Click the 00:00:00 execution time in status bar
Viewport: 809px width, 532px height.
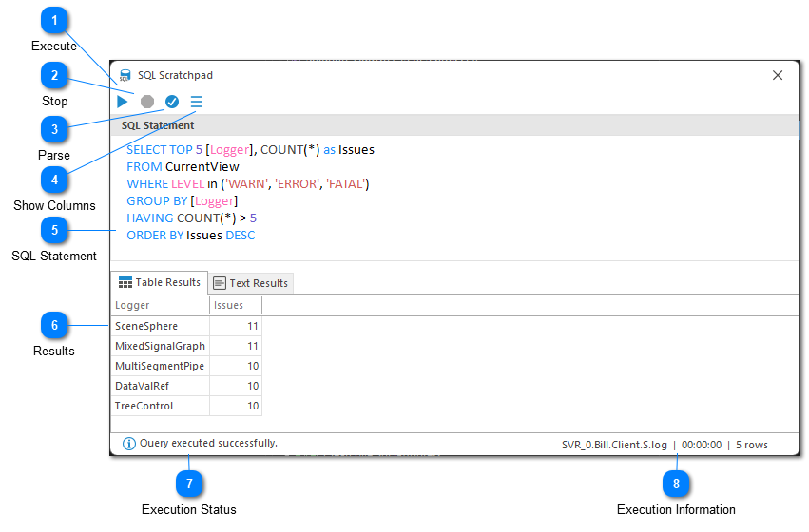[x=702, y=446]
